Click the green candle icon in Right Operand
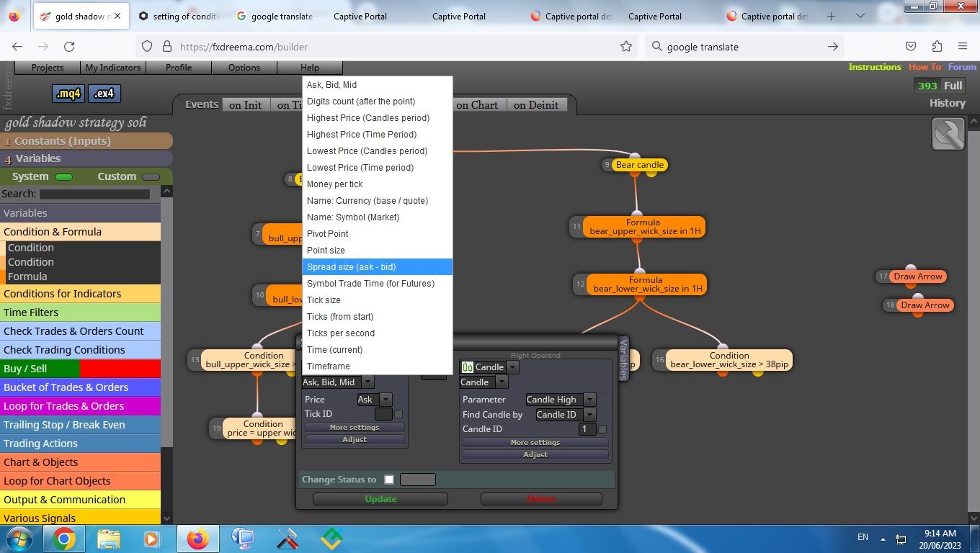The width and height of the screenshot is (980, 553). click(x=467, y=367)
